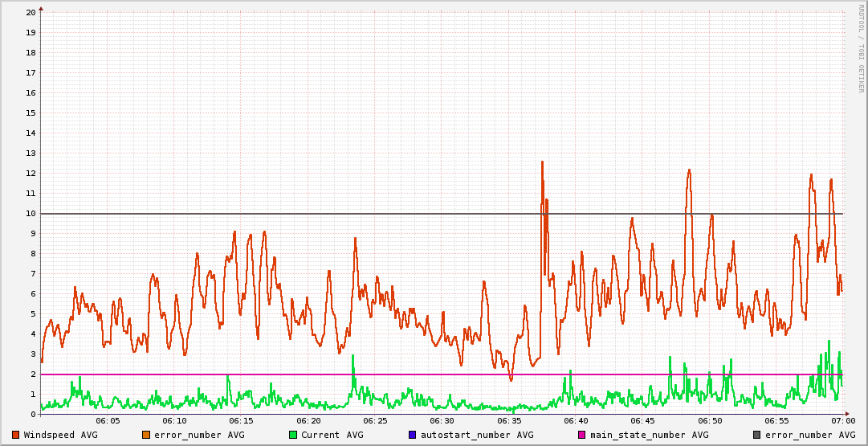Click the 10 value on the y-axis
868x446 pixels.
pos(31,214)
